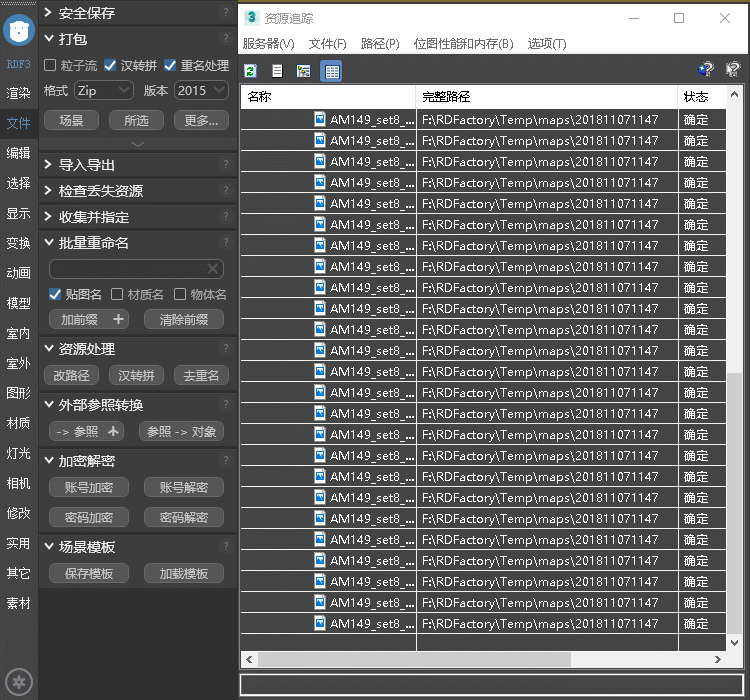Expand the 收集并指定 section

coord(48,216)
